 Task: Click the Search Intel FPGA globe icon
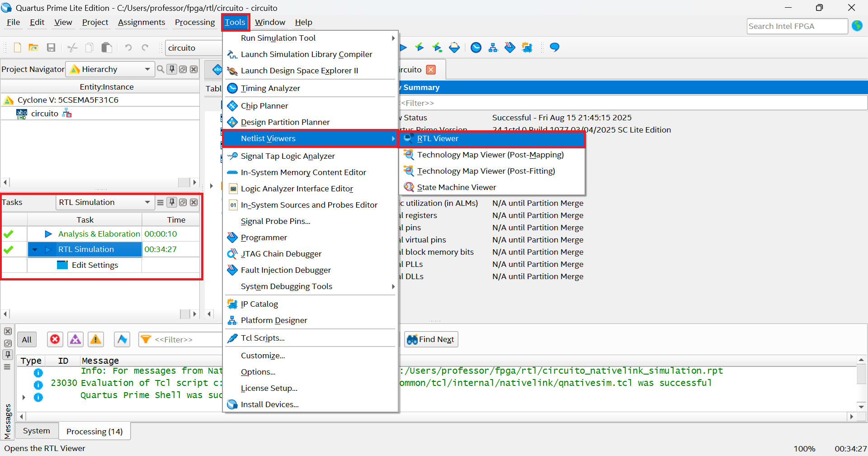pos(857,26)
